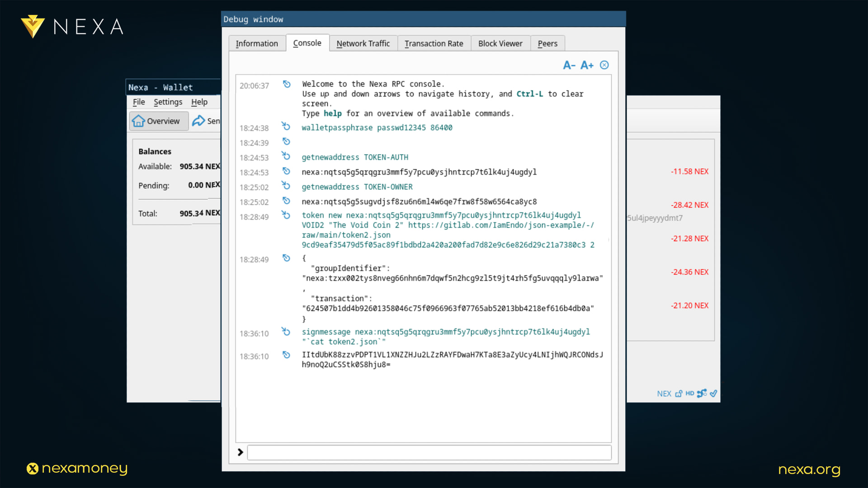The image size is (868, 488).
Task: Open the Network Traffic tab
Action: tap(363, 43)
